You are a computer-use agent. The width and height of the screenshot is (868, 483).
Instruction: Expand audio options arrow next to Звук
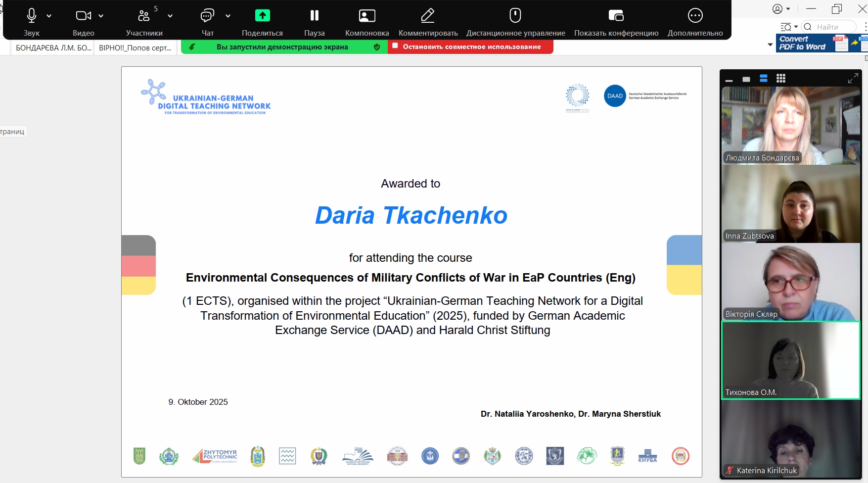[x=49, y=16]
